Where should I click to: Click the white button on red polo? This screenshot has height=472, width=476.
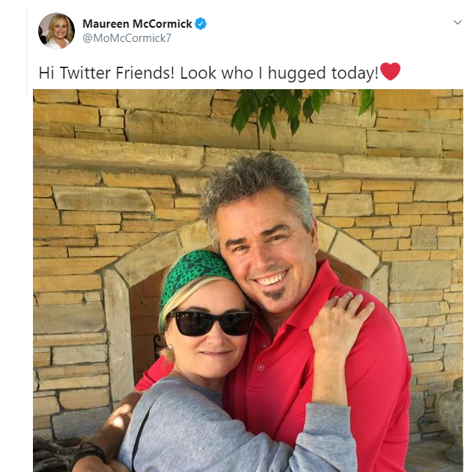tap(260, 367)
